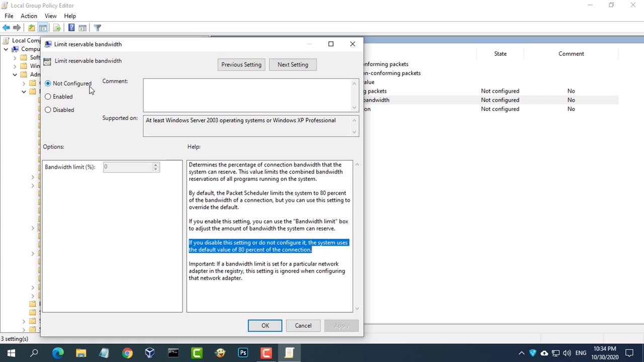Click the State column header
644x362 pixels.
click(500, 54)
